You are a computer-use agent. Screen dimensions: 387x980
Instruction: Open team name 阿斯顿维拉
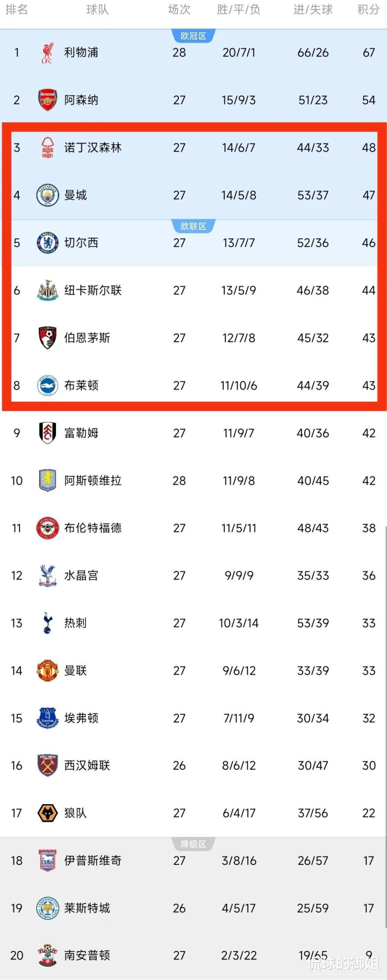pyautogui.click(x=93, y=481)
